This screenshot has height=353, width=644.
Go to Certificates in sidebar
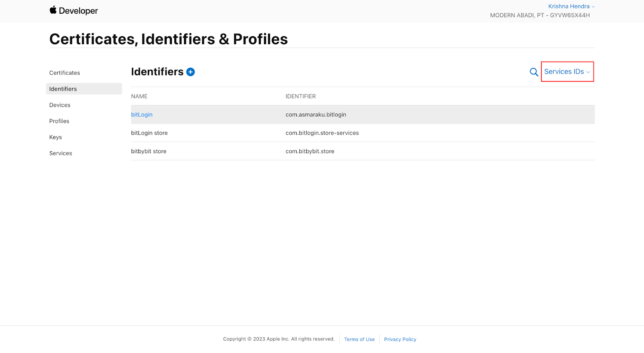tap(65, 73)
